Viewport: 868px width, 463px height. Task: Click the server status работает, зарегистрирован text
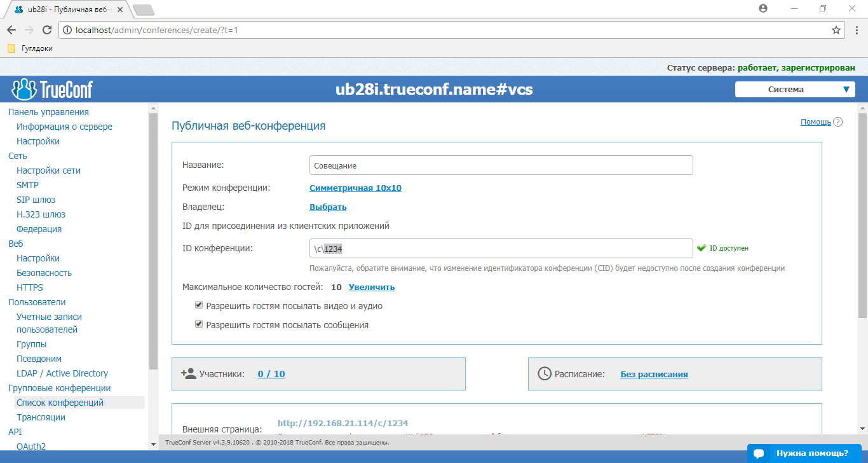pos(796,67)
